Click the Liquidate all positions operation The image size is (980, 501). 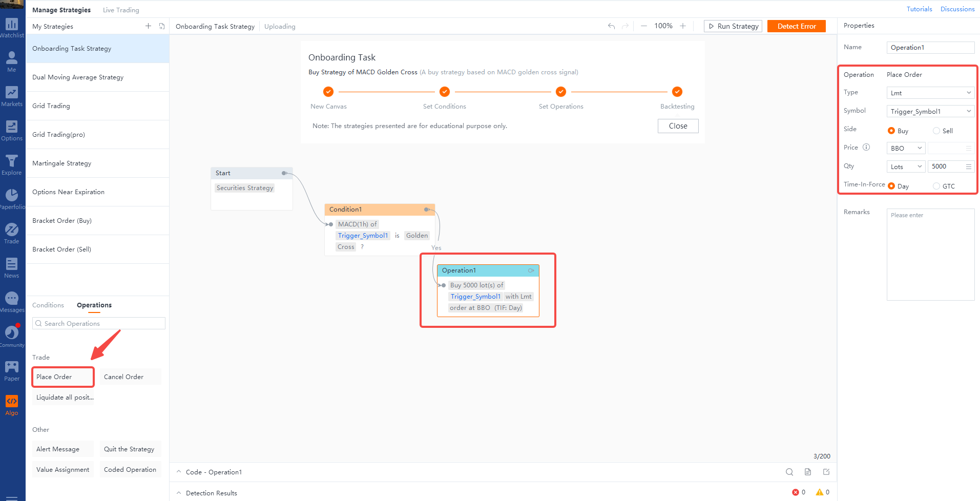click(63, 397)
